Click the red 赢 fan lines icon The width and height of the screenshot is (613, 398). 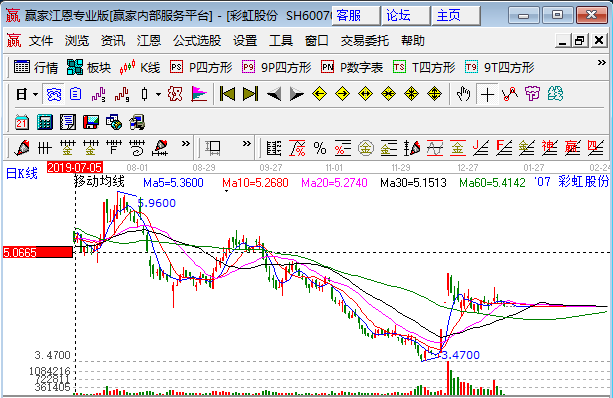(x=572, y=148)
